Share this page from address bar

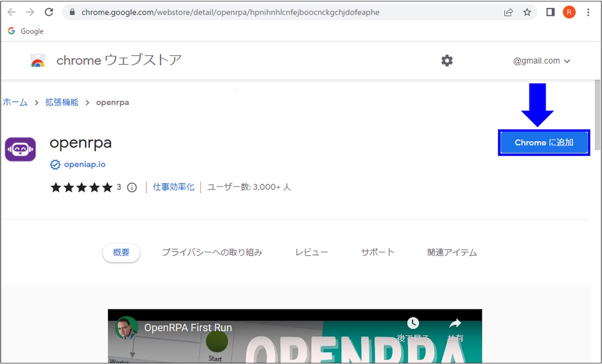[508, 12]
